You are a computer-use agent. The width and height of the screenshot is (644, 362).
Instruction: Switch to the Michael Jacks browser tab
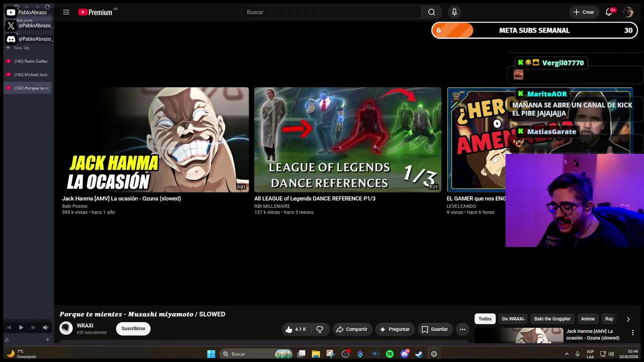(x=28, y=74)
